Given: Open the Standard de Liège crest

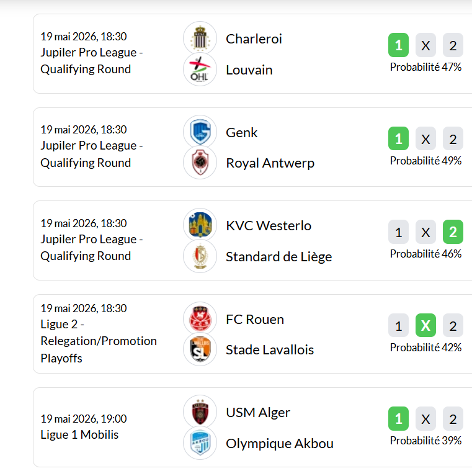Looking at the screenshot, I should (200, 256).
